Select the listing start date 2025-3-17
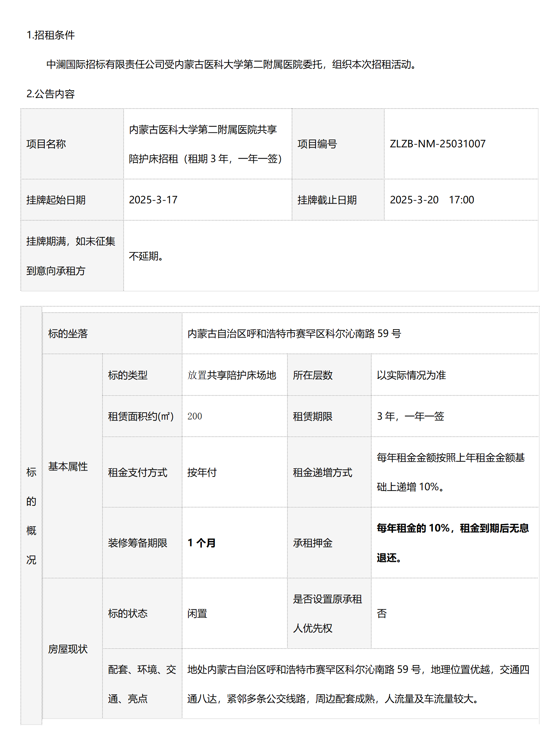Viewport: 559px width, 756px height. [x=153, y=200]
